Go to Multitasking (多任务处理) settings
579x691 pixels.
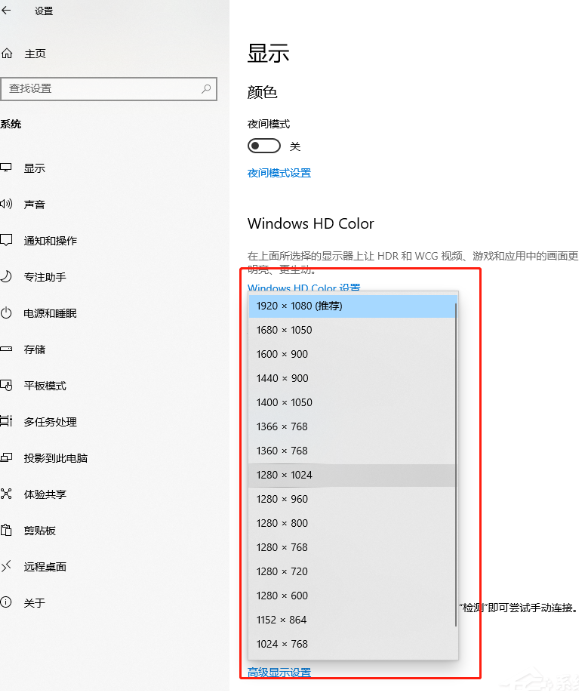[50, 422]
